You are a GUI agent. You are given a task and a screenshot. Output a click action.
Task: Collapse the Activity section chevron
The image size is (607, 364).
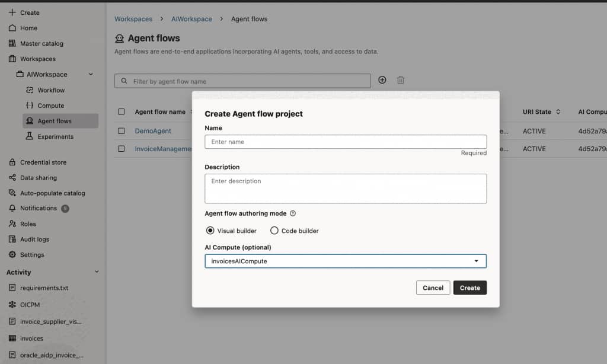tap(97, 272)
